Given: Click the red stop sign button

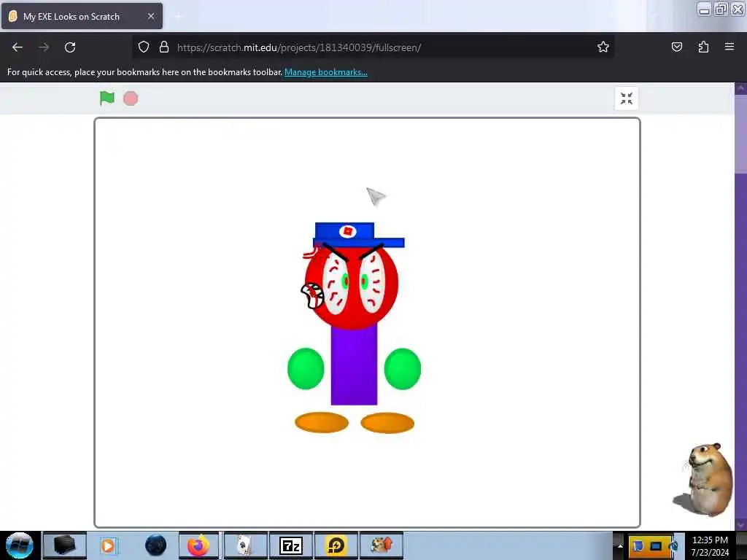Looking at the screenshot, I should click(131, 98).
